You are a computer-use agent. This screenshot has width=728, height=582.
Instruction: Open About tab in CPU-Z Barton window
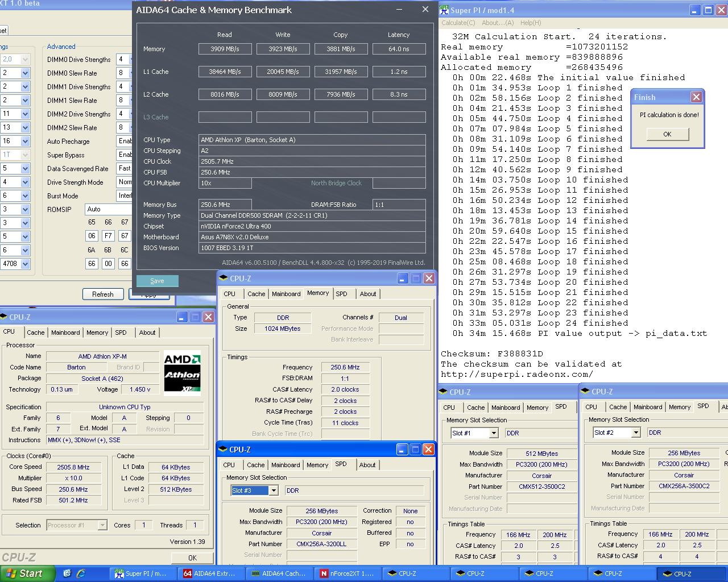click(147, 332)
